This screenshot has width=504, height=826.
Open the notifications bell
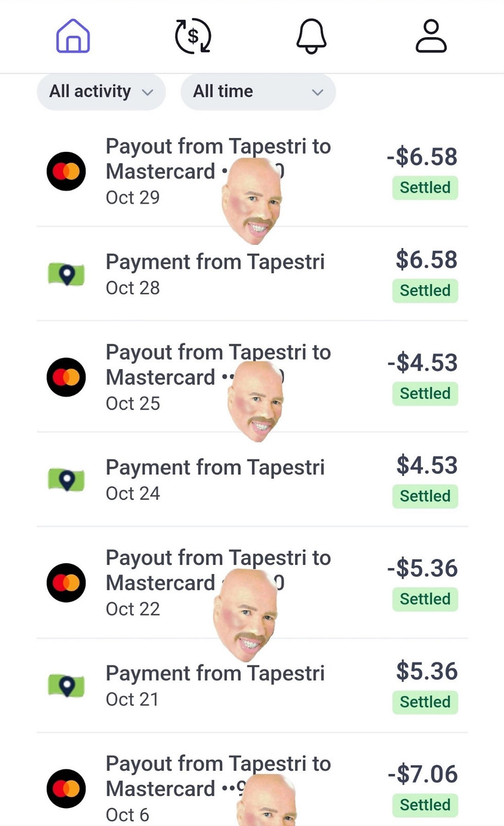tap(312, 36)
